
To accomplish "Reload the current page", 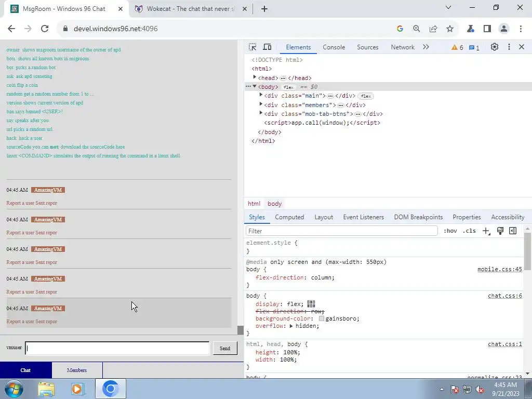I will pyautogui.click(x=45, y=29).
